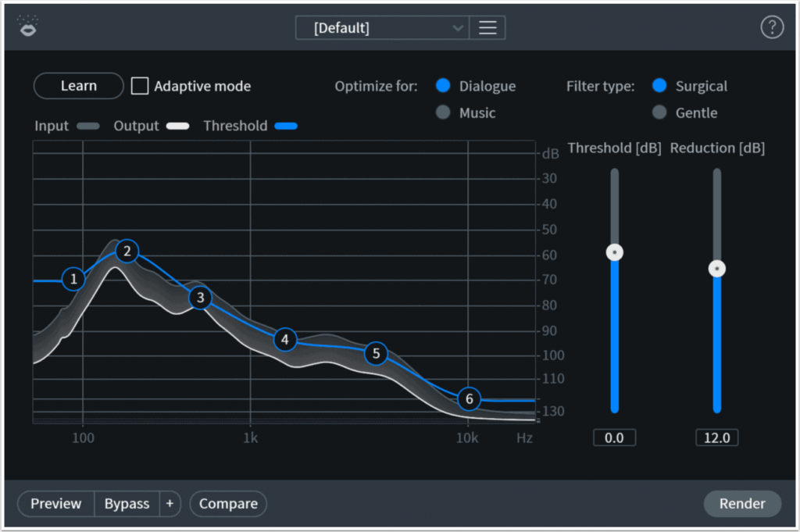Screen dimensions: 800x532
Task: Toggle the Bypass button
Action: [x=127, y=504]
